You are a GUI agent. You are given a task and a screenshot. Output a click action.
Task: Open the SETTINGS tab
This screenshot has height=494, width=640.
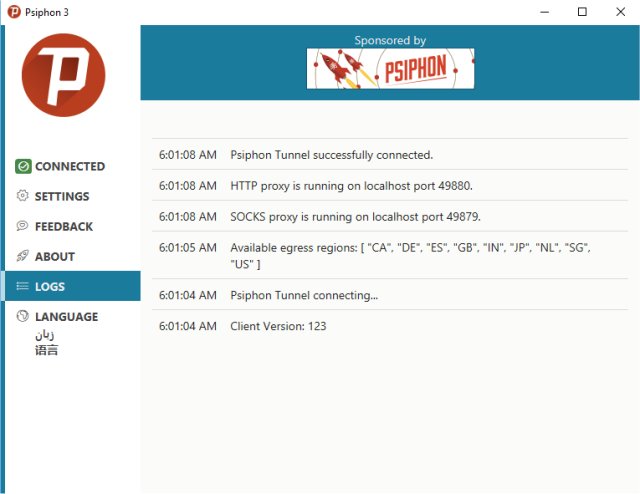tap(73, 196)
